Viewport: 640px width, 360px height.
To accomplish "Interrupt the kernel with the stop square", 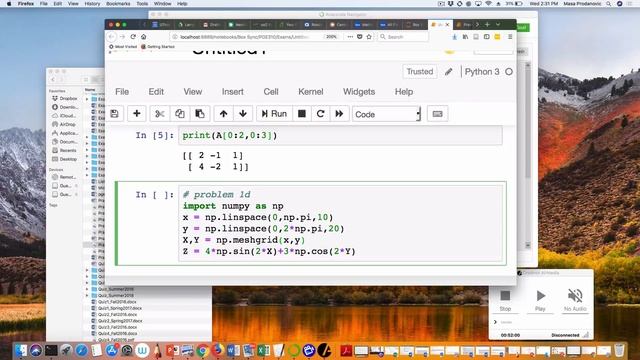I will click(x=302, y=114).
